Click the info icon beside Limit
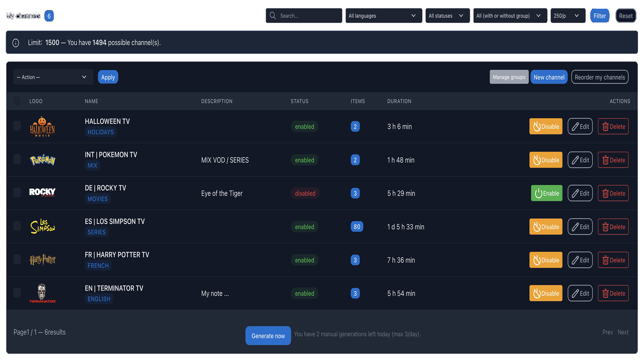 pyautogui.click(x=16, y=43)
